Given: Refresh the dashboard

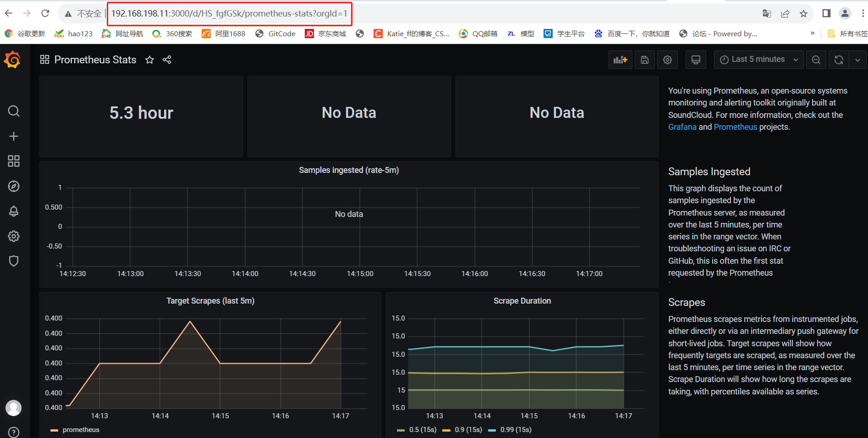Looking at the screenshot, I should click(x=839, y=60).
